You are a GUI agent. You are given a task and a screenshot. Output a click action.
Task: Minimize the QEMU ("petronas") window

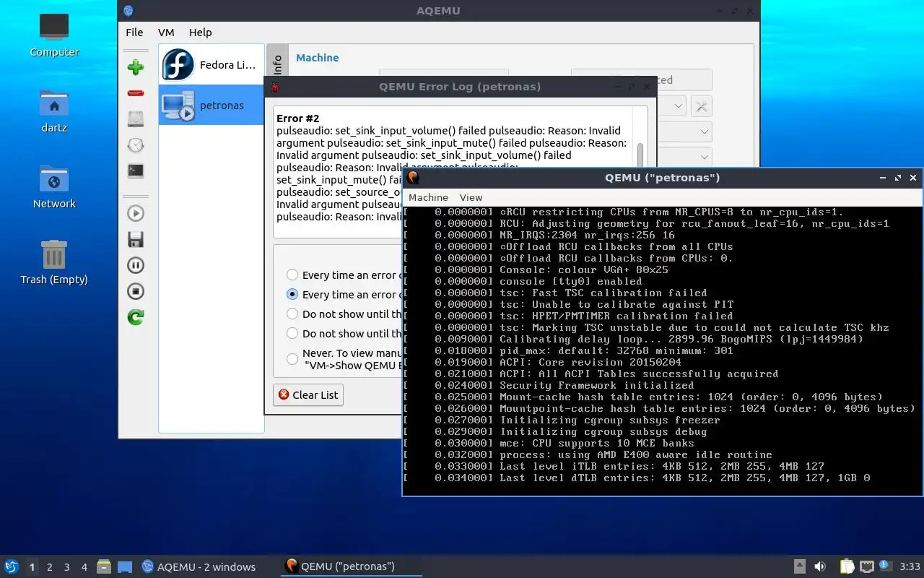point(883,178)
